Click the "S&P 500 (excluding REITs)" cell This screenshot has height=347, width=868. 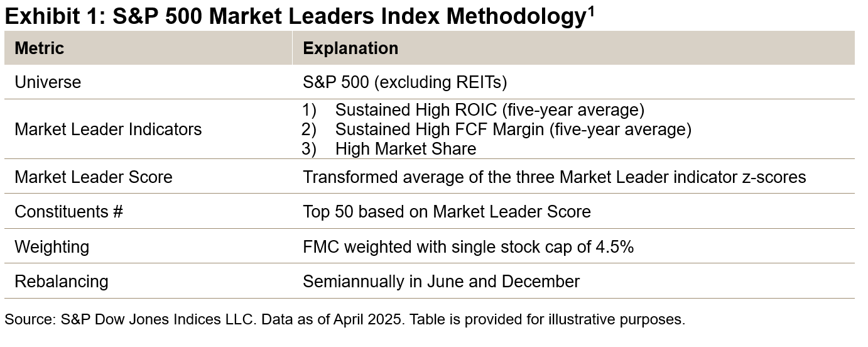[404, 82]
